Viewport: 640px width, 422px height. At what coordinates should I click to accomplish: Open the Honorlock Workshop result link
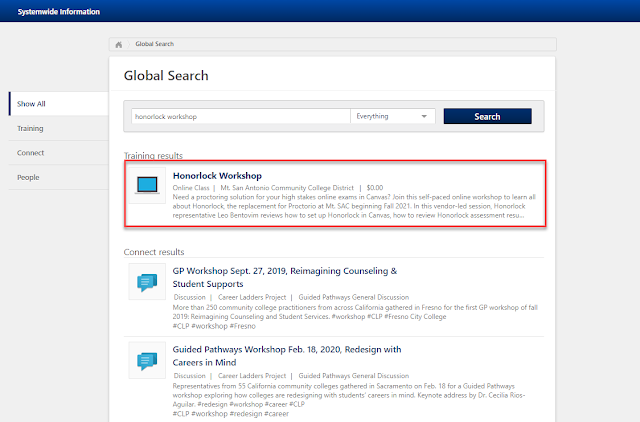tap(217, 176)
